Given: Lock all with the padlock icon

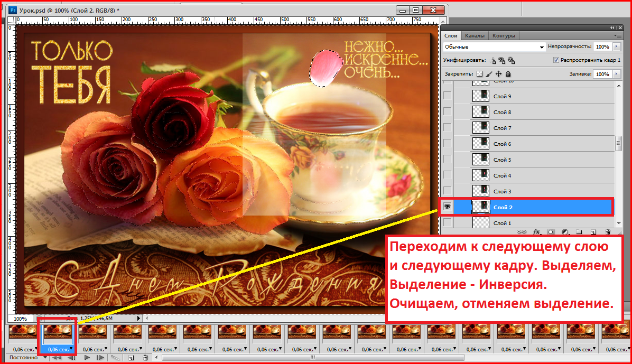Looking at the screenshot, I should point(508,74).
